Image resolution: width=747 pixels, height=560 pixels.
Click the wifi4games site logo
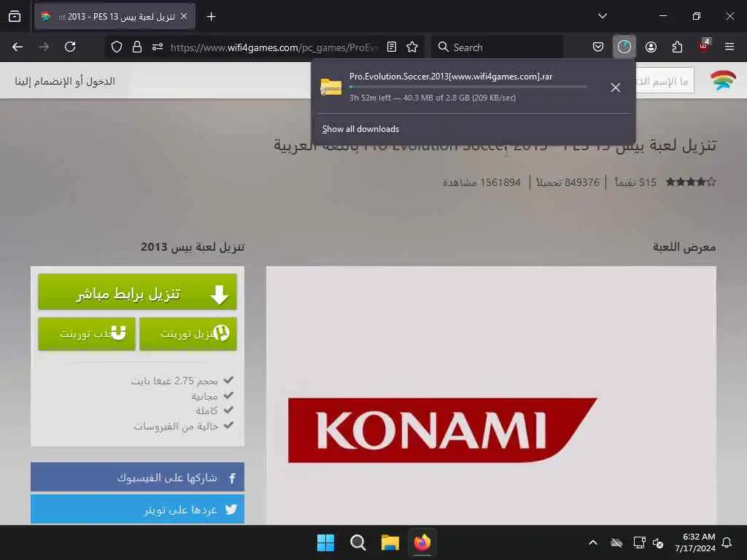coord(723,80)
